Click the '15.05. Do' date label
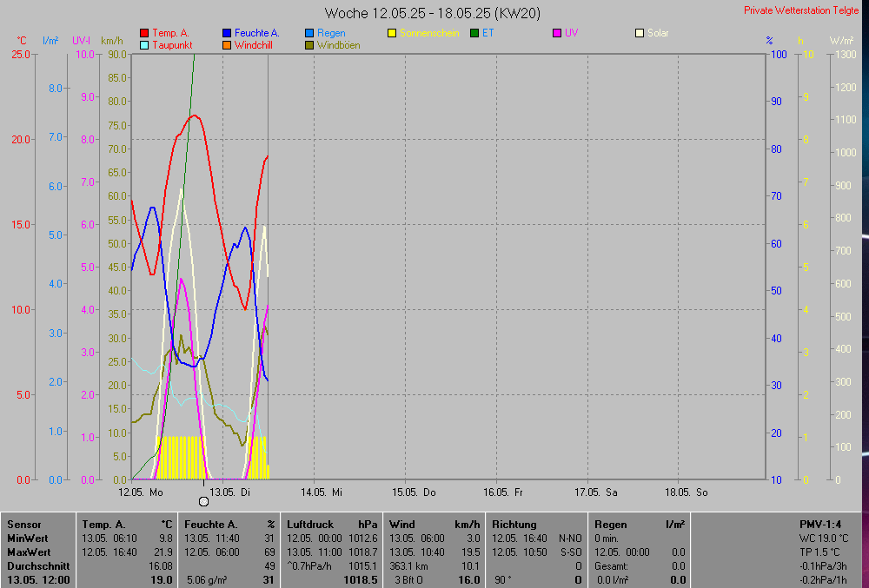The width and height of the screenshot is (869, 588). 414,492
